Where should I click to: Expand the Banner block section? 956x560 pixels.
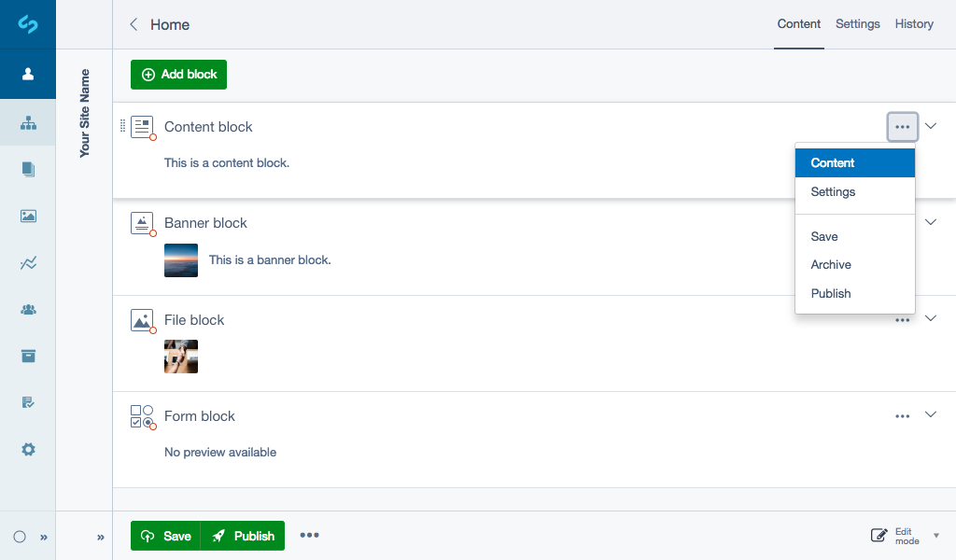coord(930,222)
